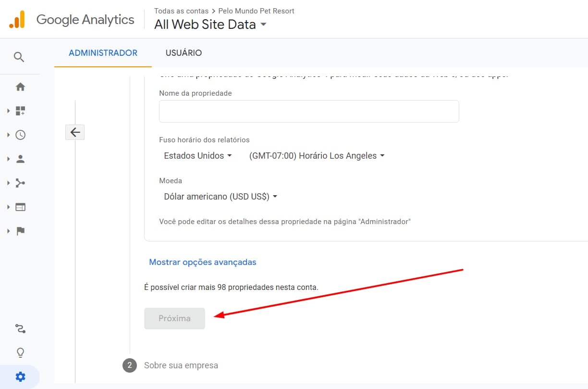Viewport: 588px width, 389px height.
Task: Open the Estados Unidos country dropdown
Action: 197,156
